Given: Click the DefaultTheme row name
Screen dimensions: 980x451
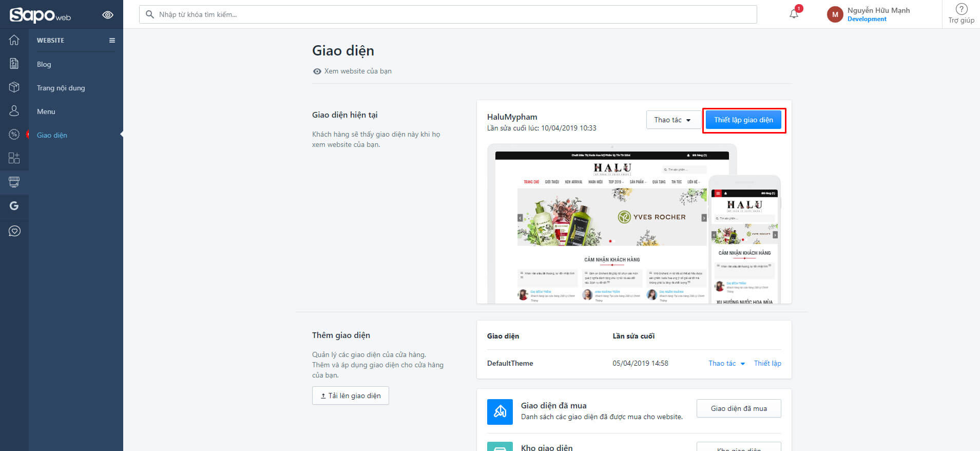Looking at the screenshot, I should (x=510, y=363).
